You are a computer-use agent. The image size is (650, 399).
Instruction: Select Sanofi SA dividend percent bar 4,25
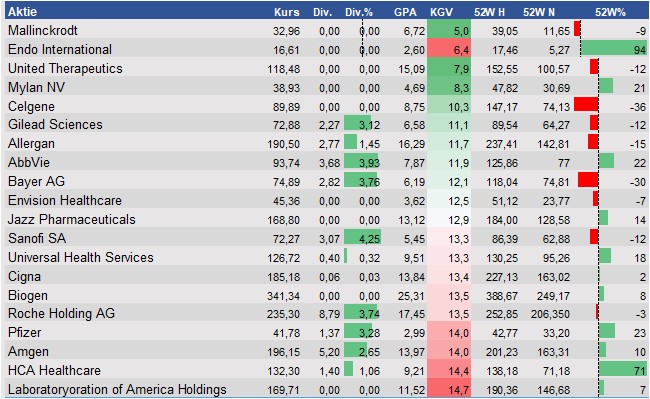362,238
